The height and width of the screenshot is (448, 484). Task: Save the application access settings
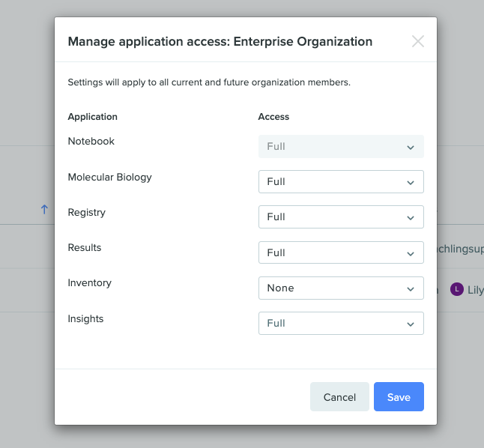coord(399,397)
